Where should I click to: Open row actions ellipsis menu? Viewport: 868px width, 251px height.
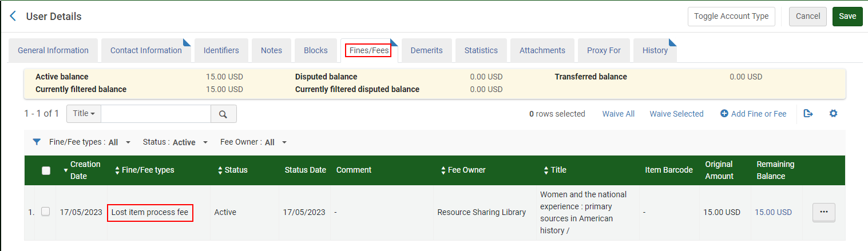[823, 212]
